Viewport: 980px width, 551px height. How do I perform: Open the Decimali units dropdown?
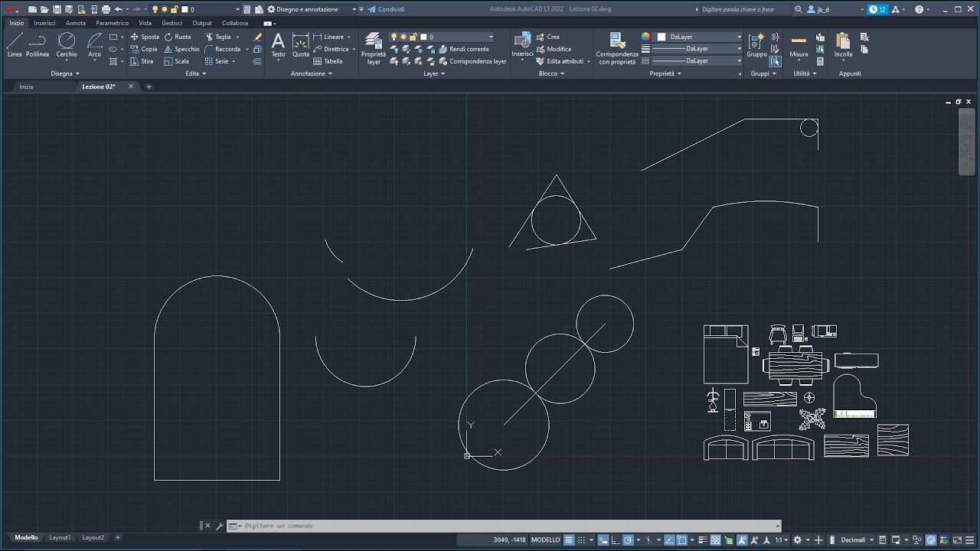click(x=857, y=540)
